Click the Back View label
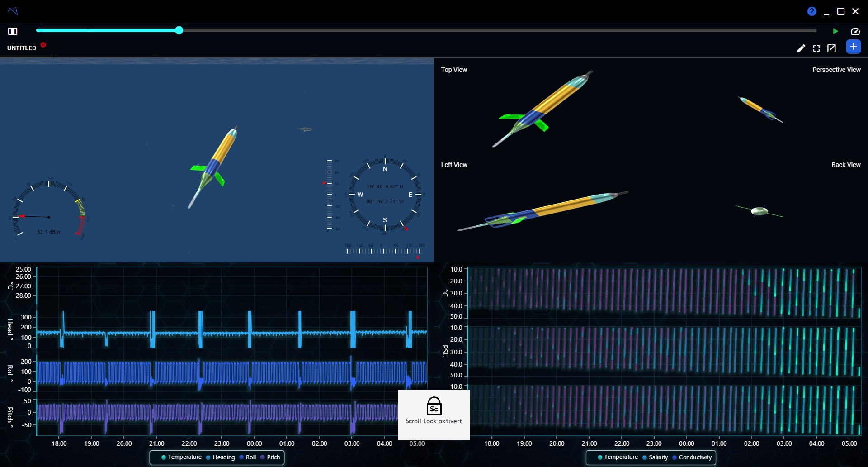 [846, 165]
